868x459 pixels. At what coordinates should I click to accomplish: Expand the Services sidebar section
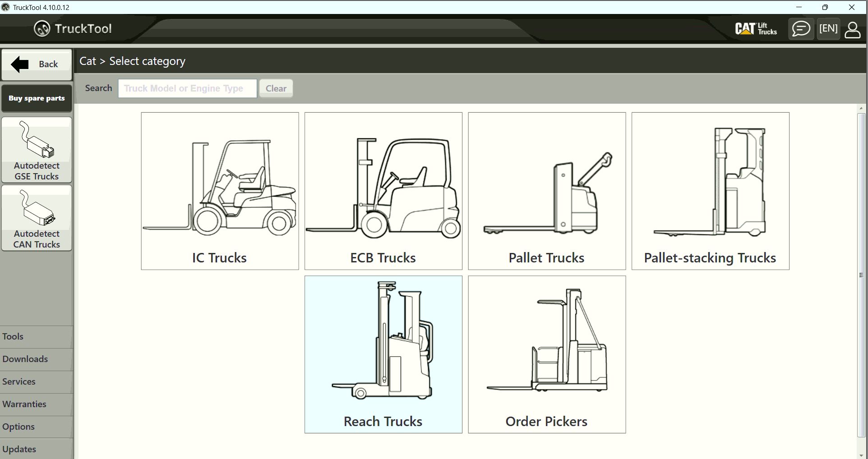click(x=36, y=381)
